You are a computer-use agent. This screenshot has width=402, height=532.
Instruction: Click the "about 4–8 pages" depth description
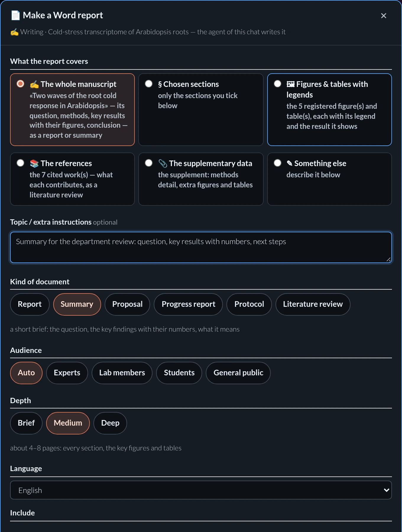click(96, 448)
